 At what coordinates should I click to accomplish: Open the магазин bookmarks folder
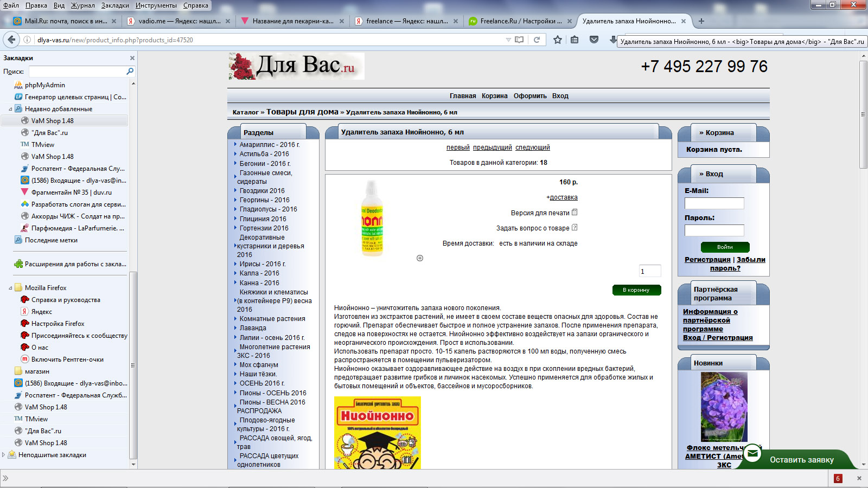tap(37, 371)
